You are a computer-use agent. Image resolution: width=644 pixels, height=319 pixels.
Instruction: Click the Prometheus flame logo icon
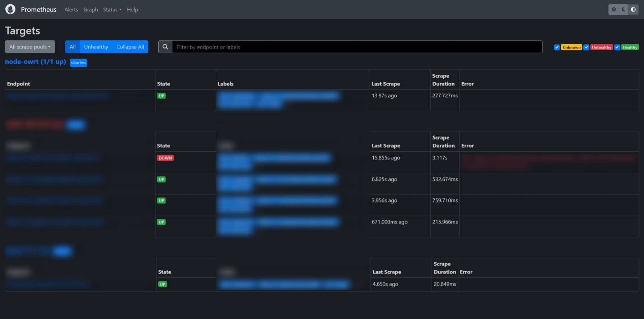[10, 9]
